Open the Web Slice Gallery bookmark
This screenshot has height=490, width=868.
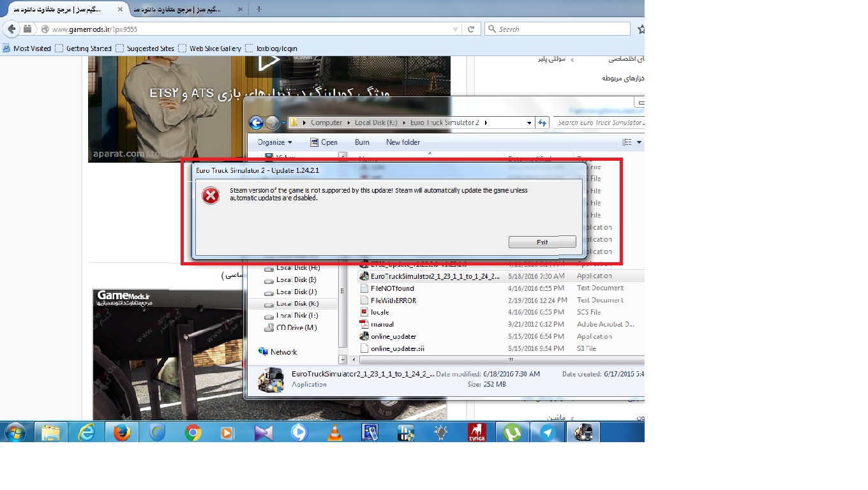point(210,48)
